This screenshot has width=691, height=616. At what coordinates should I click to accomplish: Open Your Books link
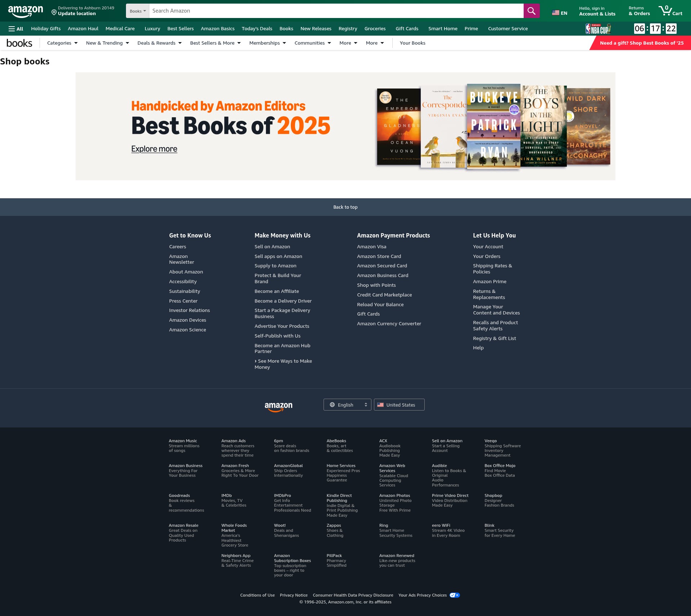coord(412,43)
